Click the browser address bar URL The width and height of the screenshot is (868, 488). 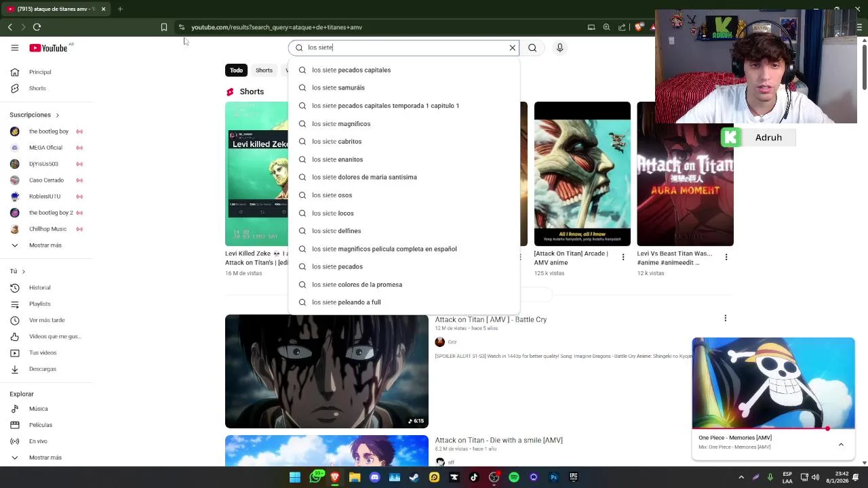pyautogui.click(x=277, y=27)
